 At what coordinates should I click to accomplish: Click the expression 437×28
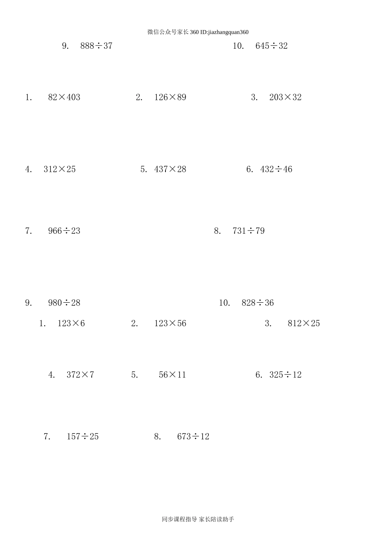click(x=170, y=169)
